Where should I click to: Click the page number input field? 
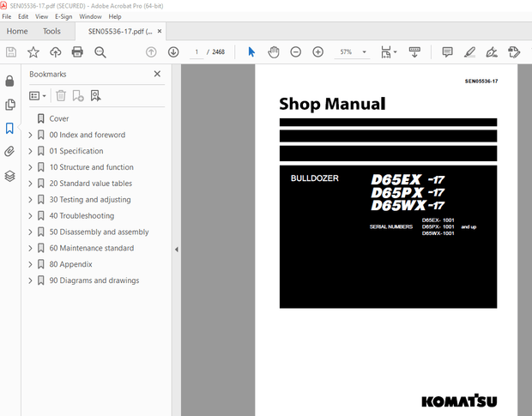pyautogui.click(x=196, y=51)
